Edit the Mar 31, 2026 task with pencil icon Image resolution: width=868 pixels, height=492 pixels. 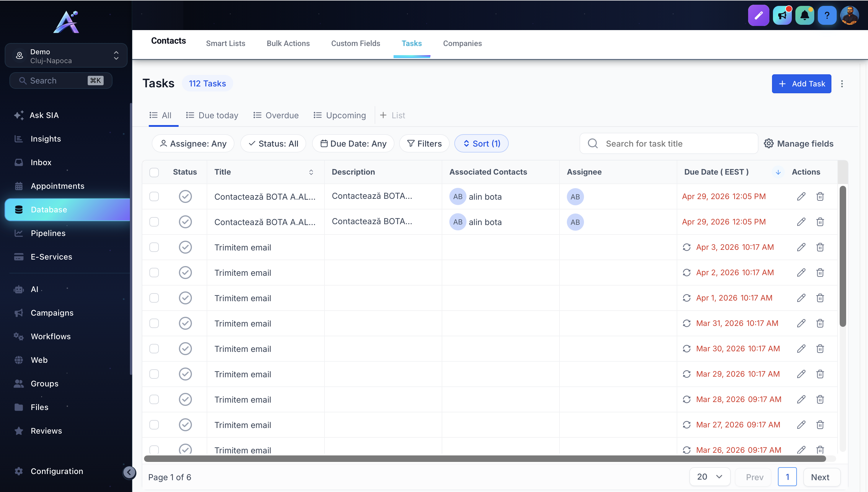(801, 323)
